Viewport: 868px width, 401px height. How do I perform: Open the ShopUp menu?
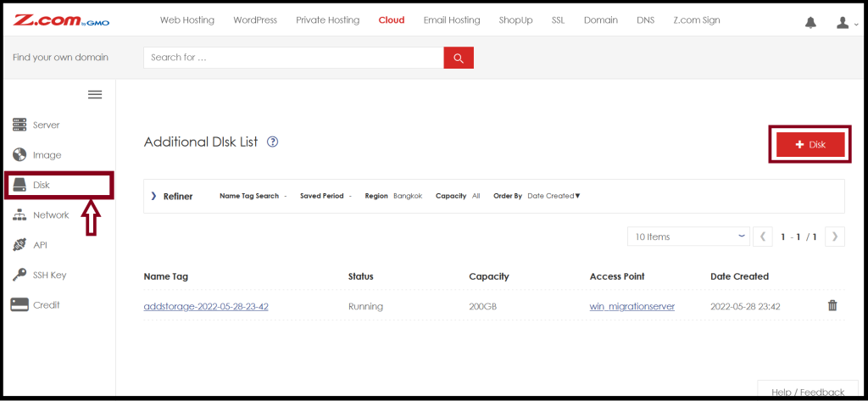pos(515,20)
